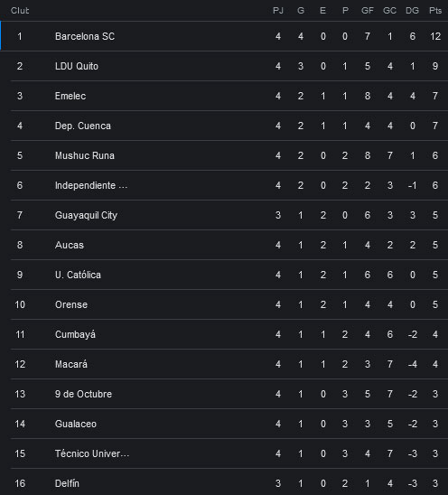Select the Macará team row

(x=229, y=364)
